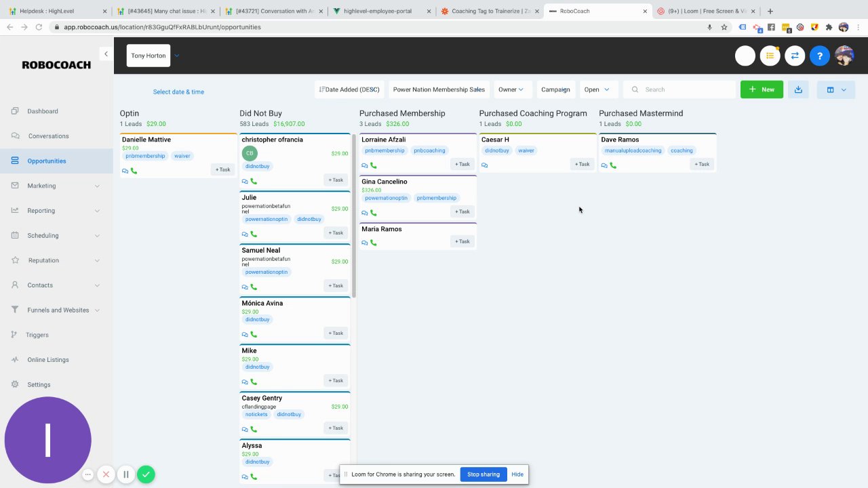Screen dimensions: 868x488
Task: Add task to Maria Ramos card
Action: click(462, 241)
